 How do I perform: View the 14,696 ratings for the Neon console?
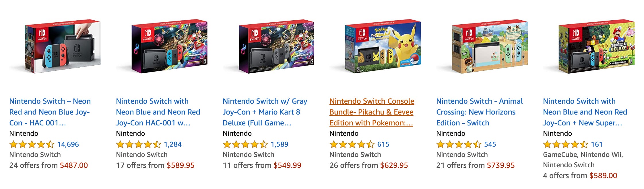68,144
